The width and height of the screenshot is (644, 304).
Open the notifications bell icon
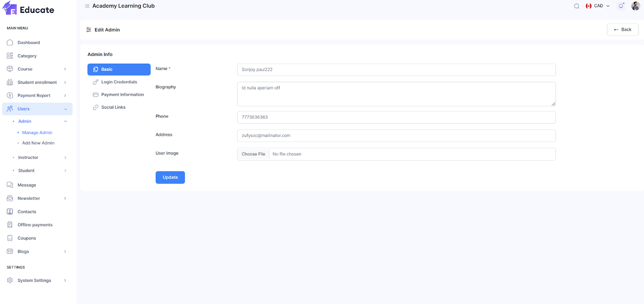click(x=621, y=6)
